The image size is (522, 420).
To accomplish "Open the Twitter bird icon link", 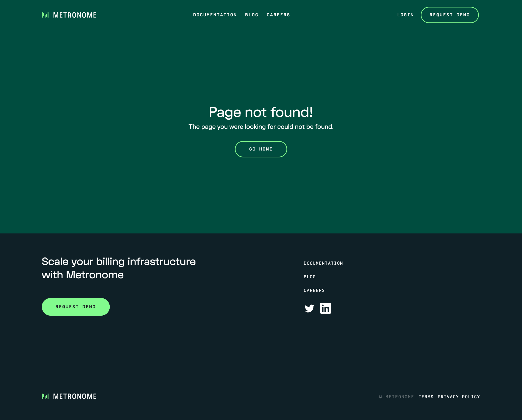I will [x=309, y=308].
